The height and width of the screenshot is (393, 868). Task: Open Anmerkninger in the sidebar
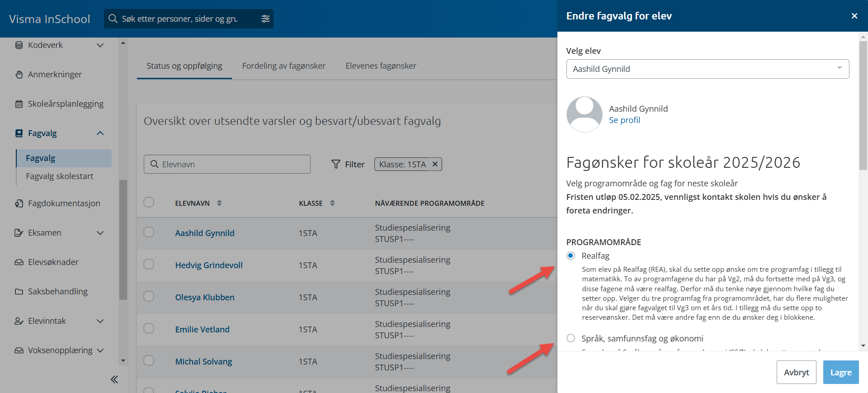tap(55, 75)
